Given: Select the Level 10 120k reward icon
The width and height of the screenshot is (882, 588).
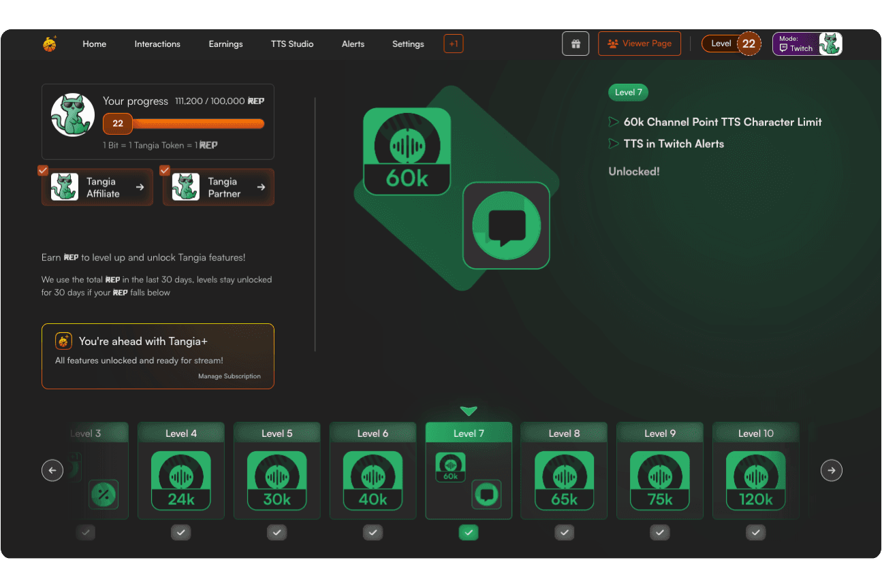Looking at the screenshot, I should [755, 481].
